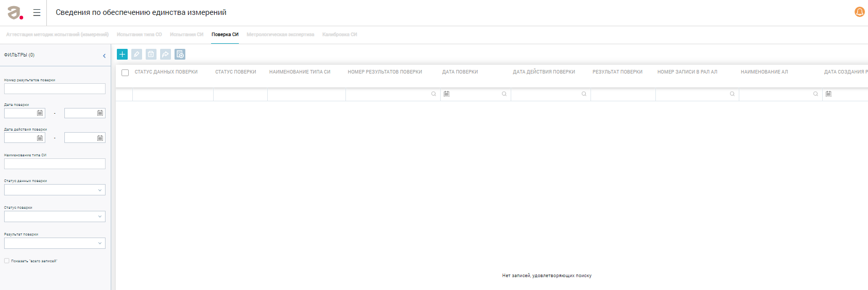Collapse the Фильтры panel with the chevron
Image resolution: width=868 pixels, height=290 pixels.
click(x=104, y=56)
